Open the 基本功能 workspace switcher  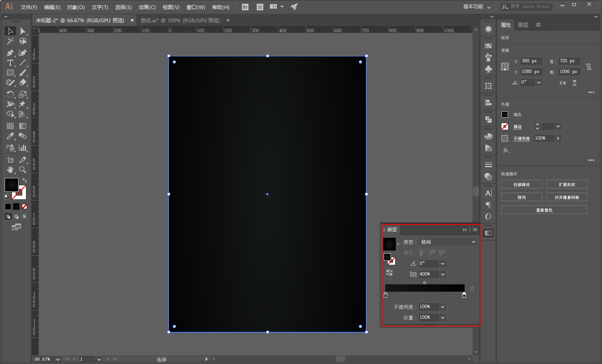tap(477, 7)
